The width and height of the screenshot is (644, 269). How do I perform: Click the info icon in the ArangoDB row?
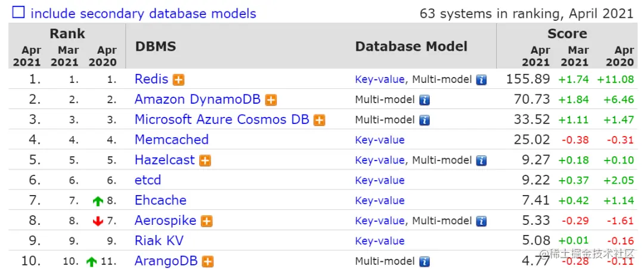[x=424, y=261]
